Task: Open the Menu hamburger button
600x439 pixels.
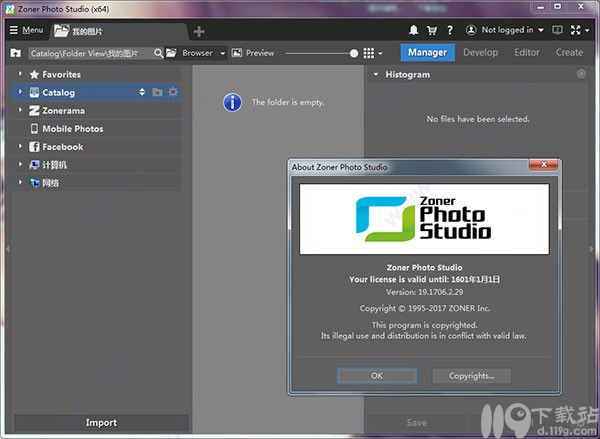Action: tap(26, 30)
